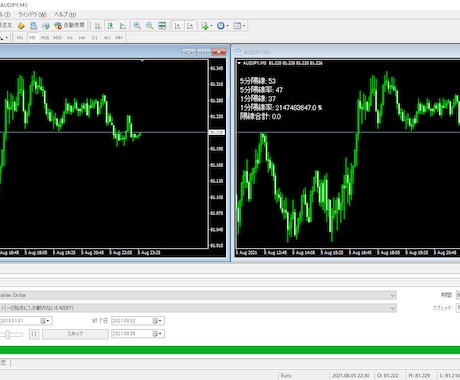The height and width of the screenshot is (380, 460).
Task: Open skip-to date 2021.08.06 calendar dropdown
Action: click(x=157, y=334)
